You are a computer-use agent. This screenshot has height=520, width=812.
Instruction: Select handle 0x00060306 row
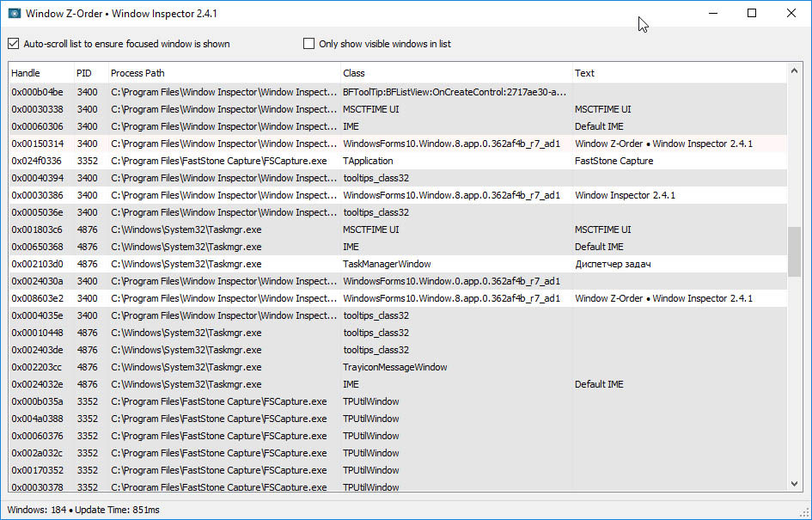click(x=398, y=126)
